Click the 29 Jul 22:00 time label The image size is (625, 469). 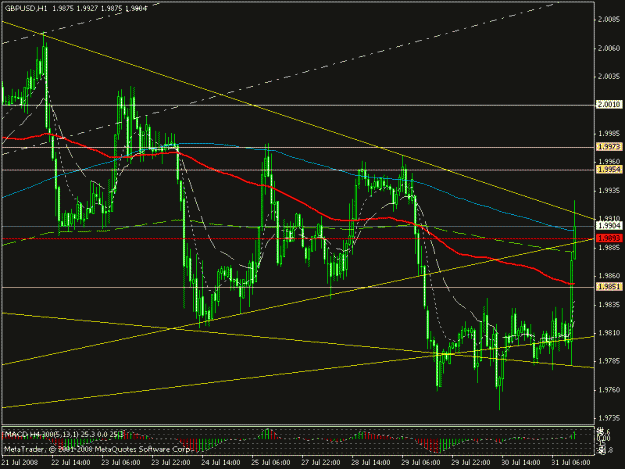pyautogui.click(x=471, y=463)
